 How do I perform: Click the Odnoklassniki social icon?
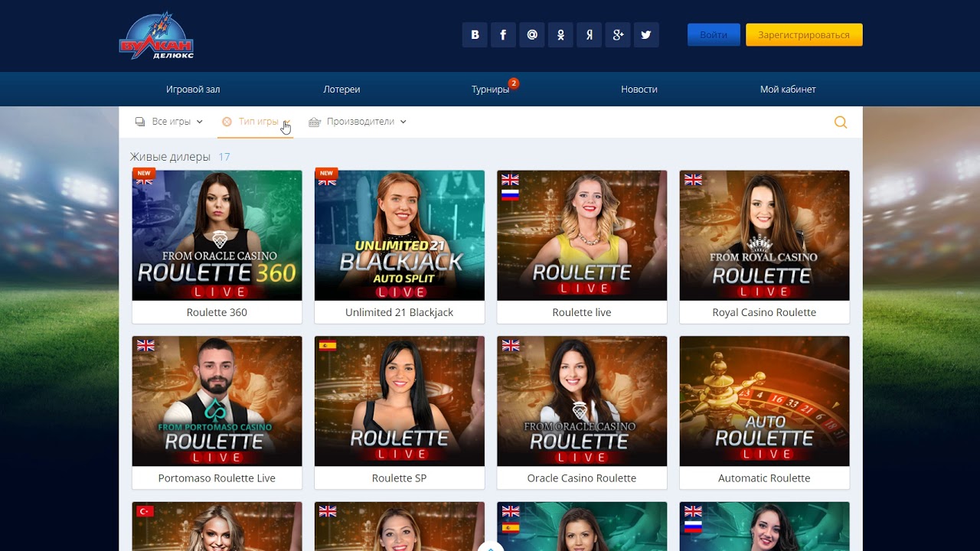pos(560,35)
